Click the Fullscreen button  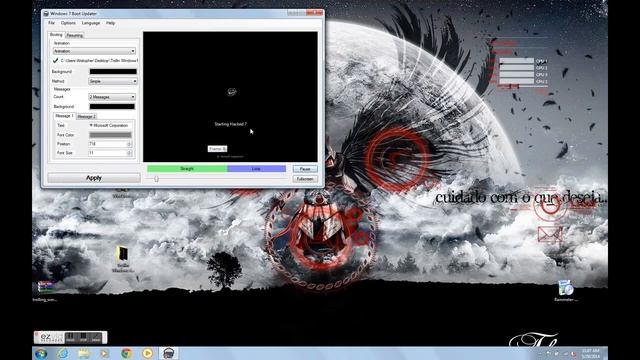[305, 179]
